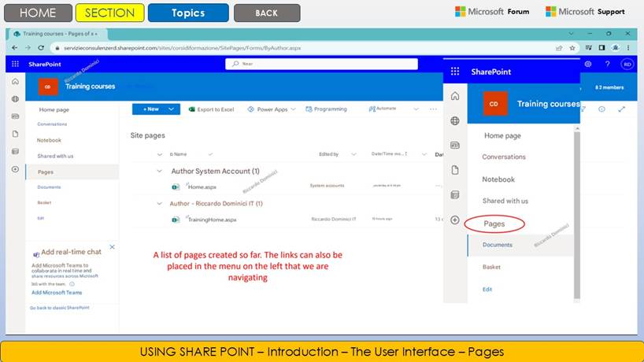This screenshot has height=362, width=644.
Task: Open the lists icon in left app rail
Action: click(x=15, y=151)
